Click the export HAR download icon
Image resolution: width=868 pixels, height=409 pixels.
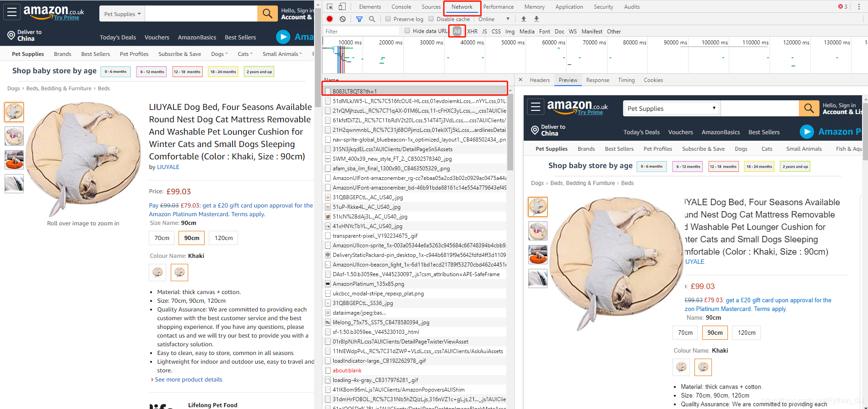pyautogui.click(x=537, y=19)
